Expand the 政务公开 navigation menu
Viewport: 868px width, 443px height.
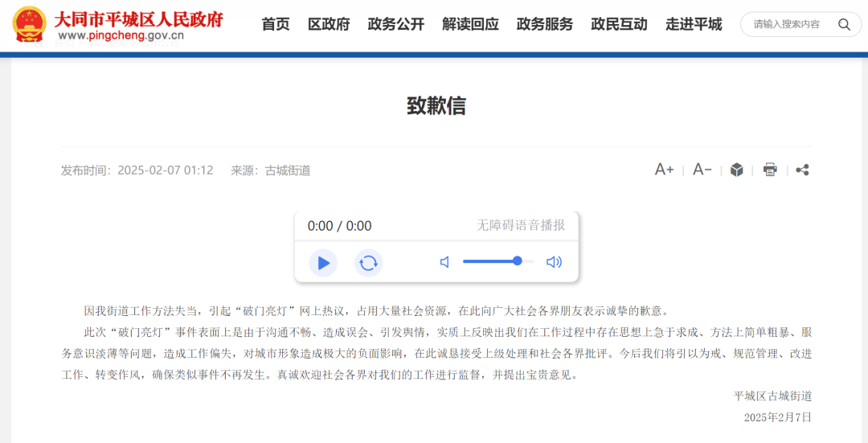click(395, 24)
